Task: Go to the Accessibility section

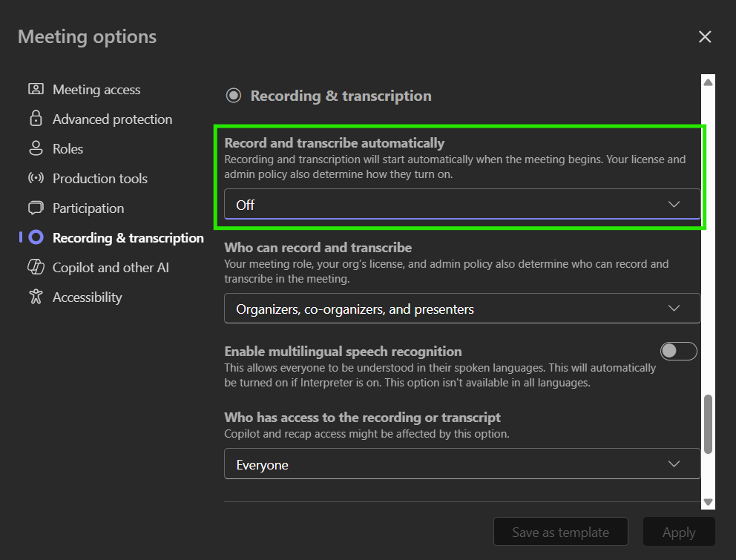Action: 88,297
